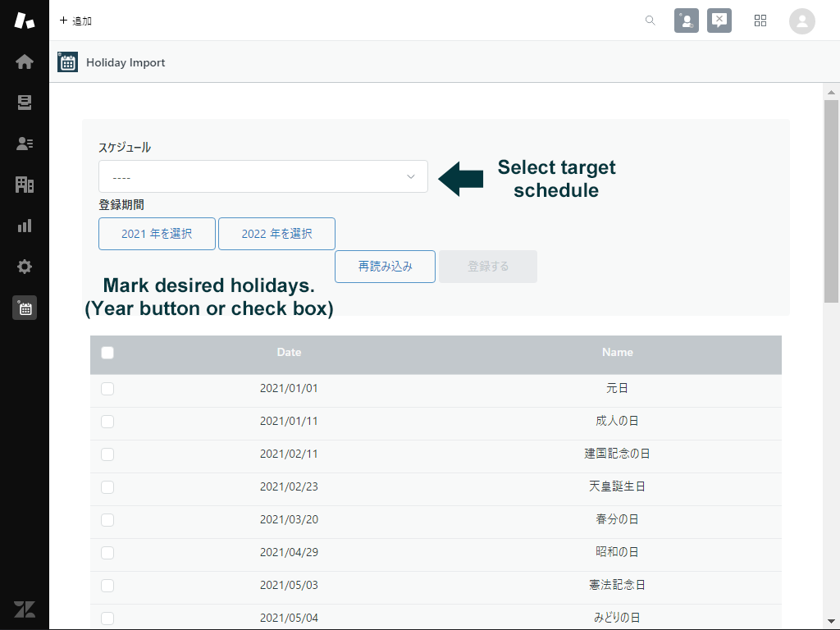Open the スケジュール dropdown
The image size is (840, 630).
262,176
